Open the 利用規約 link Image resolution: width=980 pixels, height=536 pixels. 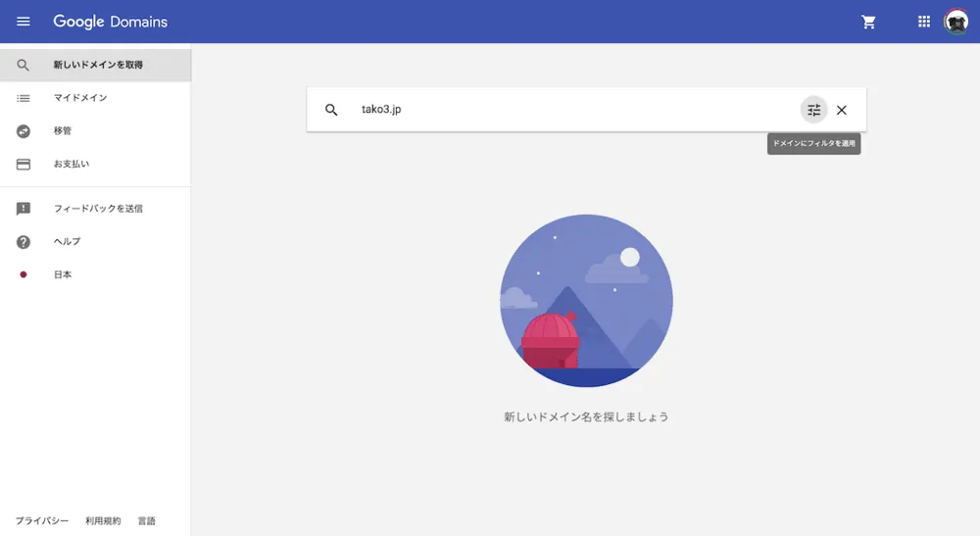pyautogui.click(x=103, y=520)
